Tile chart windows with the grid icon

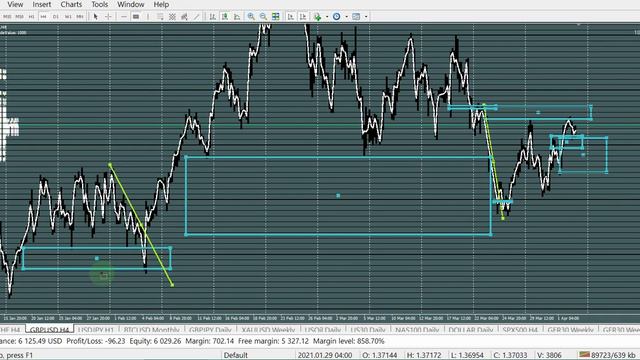(276, 17)
